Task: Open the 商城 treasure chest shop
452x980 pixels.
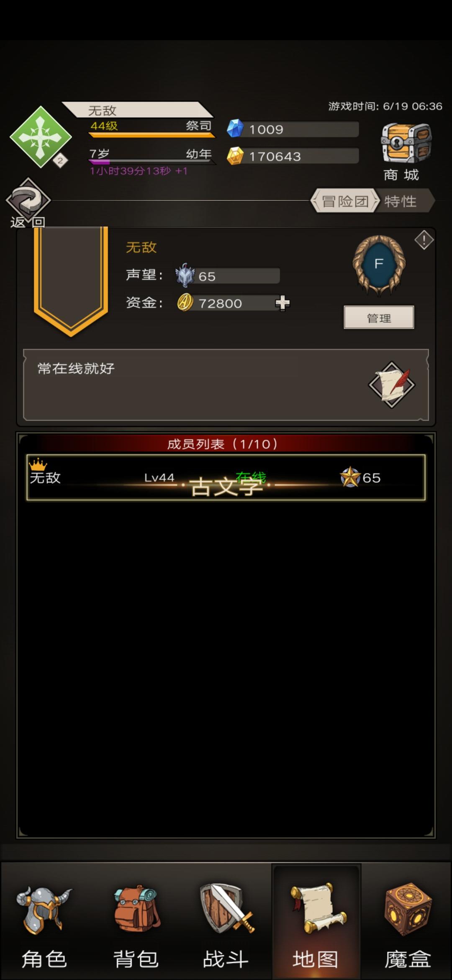Action: click(405, 144)
